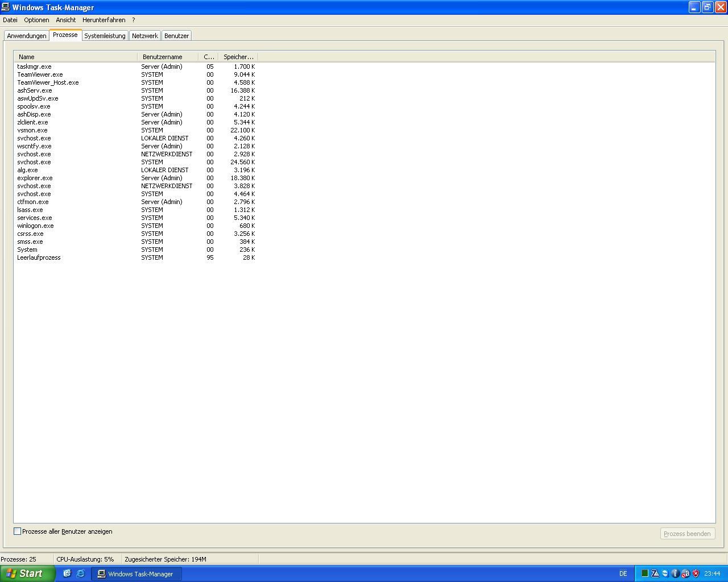Image resolution: width=728 pixels, height=582 pixels.
Task: Switch to the Anwendungen tab
Action: click(27, 36)
